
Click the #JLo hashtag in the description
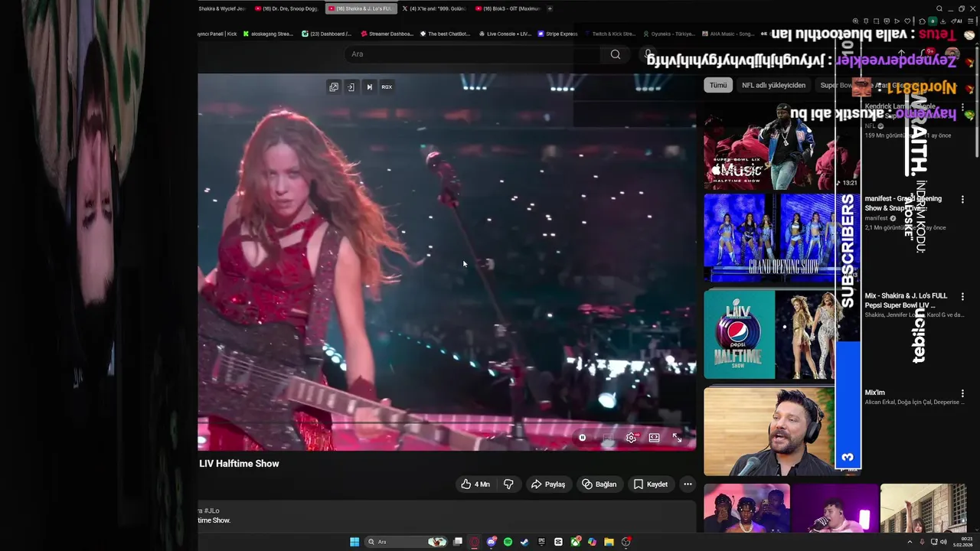(x=211, y=510)
